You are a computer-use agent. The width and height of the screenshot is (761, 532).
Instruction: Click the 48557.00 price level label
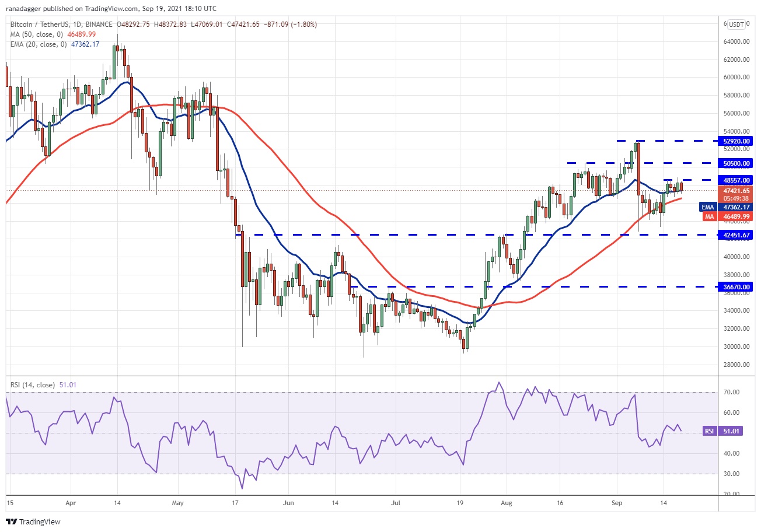738,180
